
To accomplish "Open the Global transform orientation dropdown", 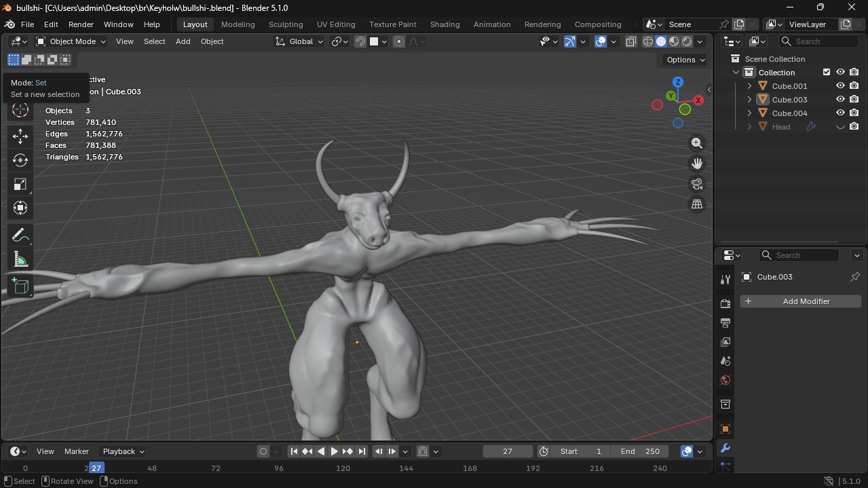I will point(299,41).
